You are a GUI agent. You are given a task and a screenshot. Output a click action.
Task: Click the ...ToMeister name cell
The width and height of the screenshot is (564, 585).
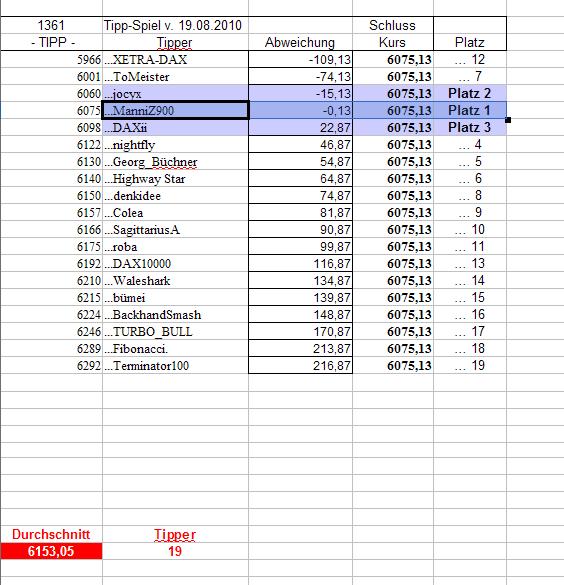click(175, 76)
